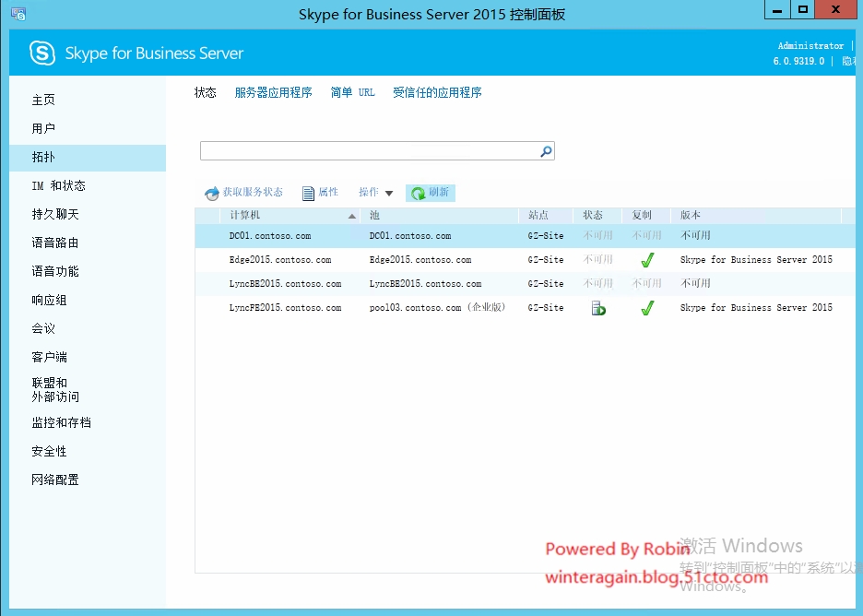
Task: Open 语音功能 section
Action: 55,271
